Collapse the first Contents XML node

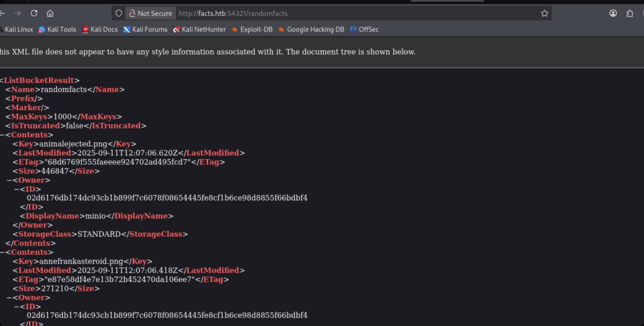point(2,135)
